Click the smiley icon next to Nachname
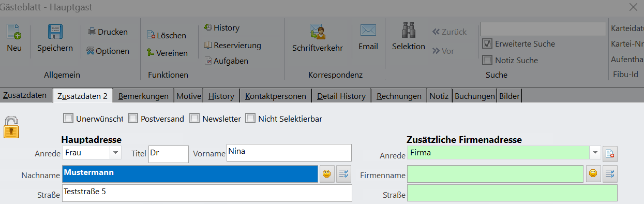 (x=326, y=174)
